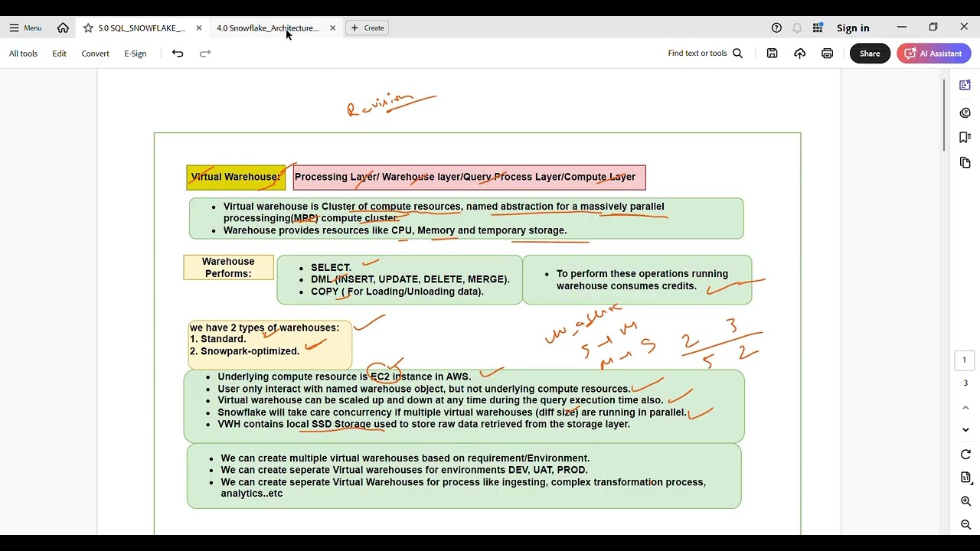The height and width of the screenshot is (551, 980).
Task: Click the line 'Underlying compute resource is EC2 instance'
Action: [x=344, y=377]
